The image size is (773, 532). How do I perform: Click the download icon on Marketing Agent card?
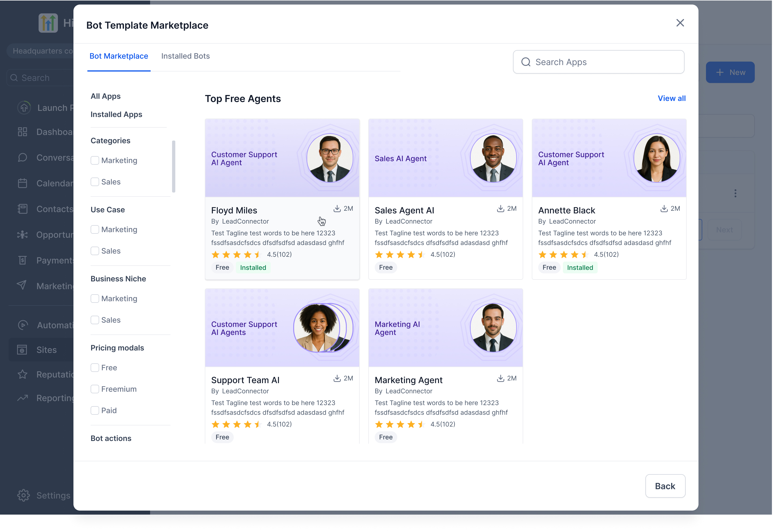[x=500, y=378]
